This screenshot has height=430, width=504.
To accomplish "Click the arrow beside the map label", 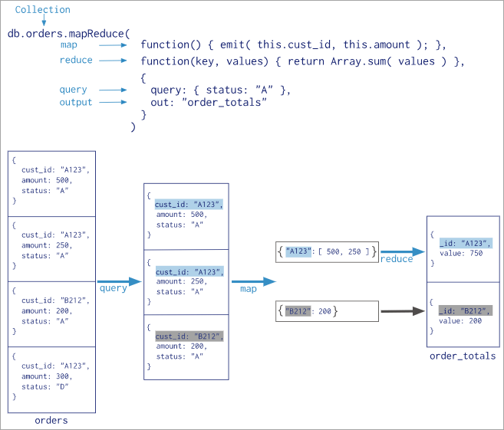I will click(x=113, y=45).
